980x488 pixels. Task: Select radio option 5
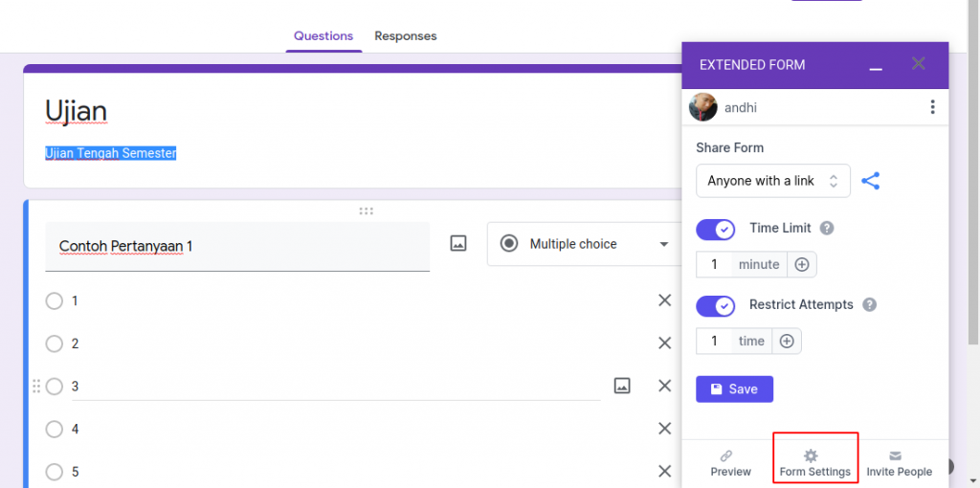tap(55, 472)
